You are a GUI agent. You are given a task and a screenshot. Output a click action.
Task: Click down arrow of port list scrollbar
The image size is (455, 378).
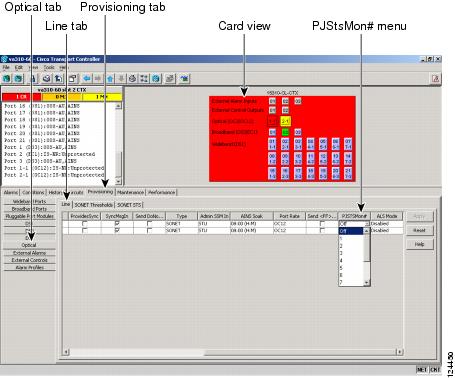tap(118, 181)
